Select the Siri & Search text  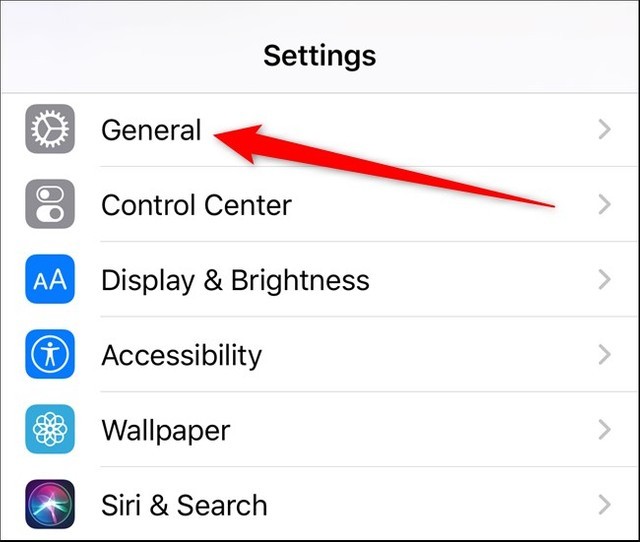click(184, 505)
